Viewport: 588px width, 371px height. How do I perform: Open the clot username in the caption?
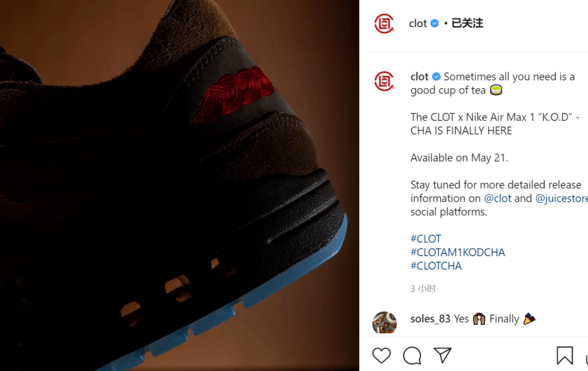[419, 77]
